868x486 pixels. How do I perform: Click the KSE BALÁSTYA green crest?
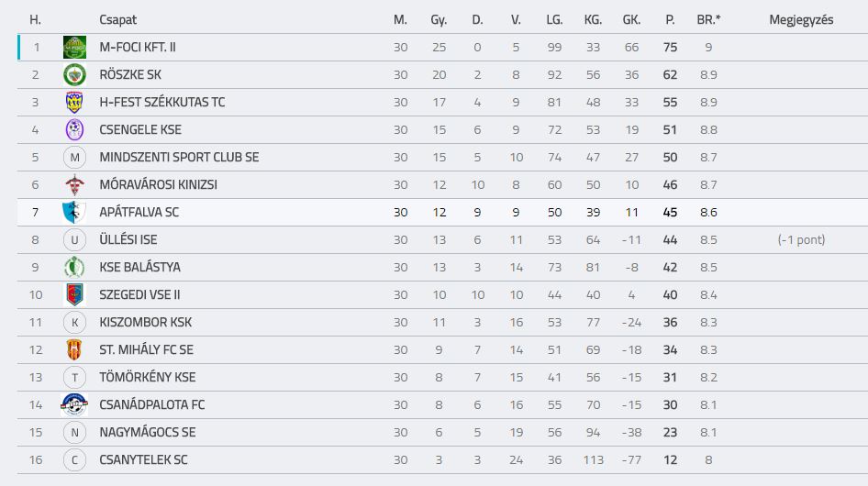coord(74,268)
